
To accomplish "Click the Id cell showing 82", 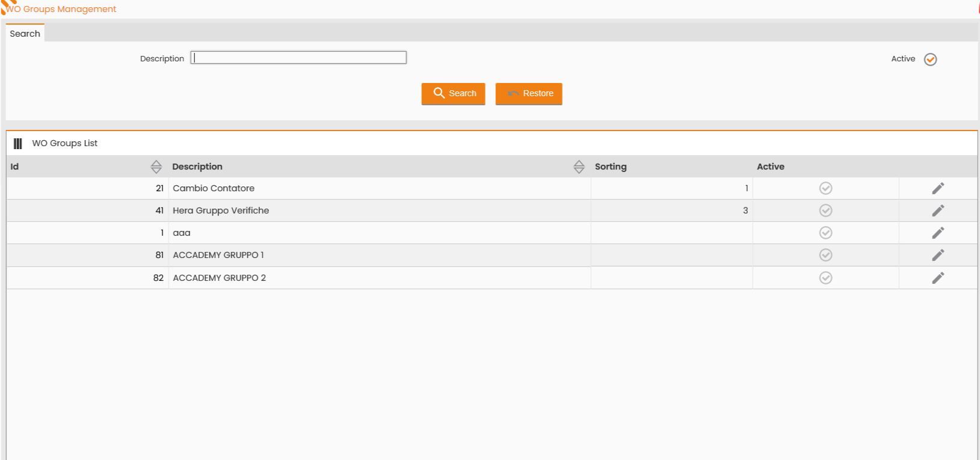I will pyautogui.click(x=88, y=278).
